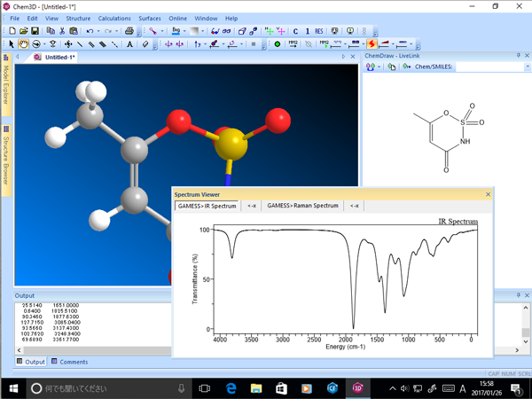Pick the text building tool (A)
This screenshot has width=532, height=399.
[x=129, y=43]
